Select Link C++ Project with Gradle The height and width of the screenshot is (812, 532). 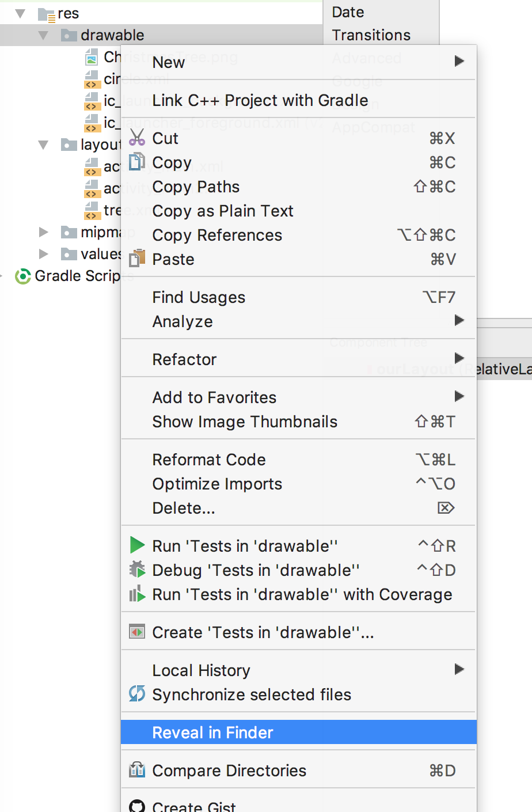pos(299,100)
